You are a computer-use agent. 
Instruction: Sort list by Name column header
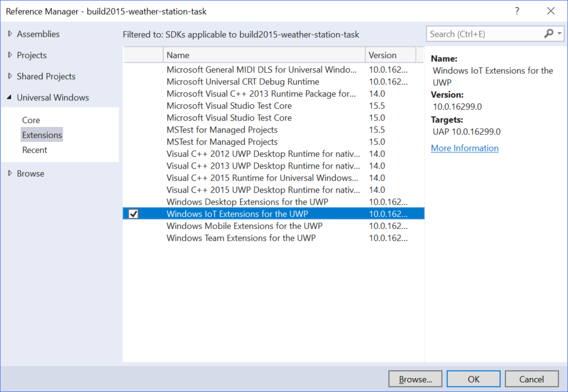pos(264,55)
